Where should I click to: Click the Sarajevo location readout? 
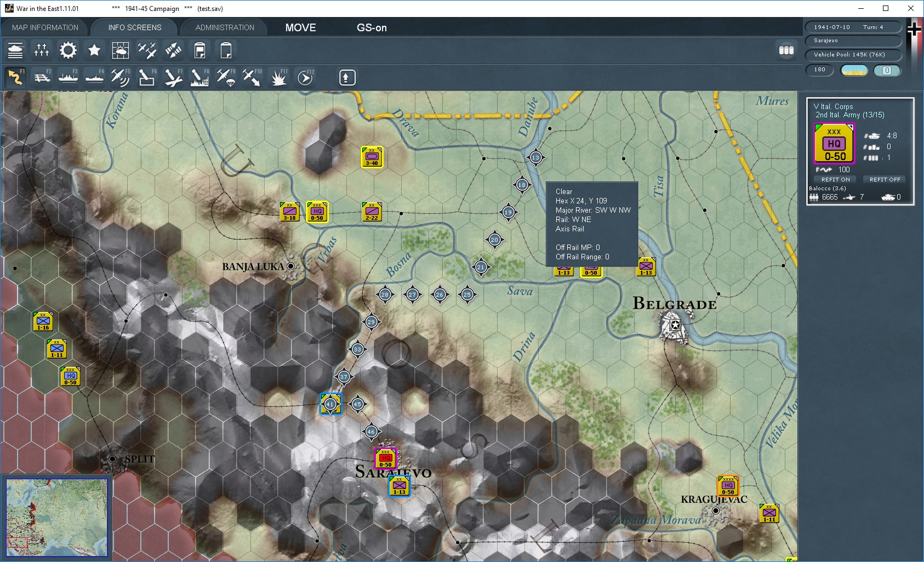point(853,41)
